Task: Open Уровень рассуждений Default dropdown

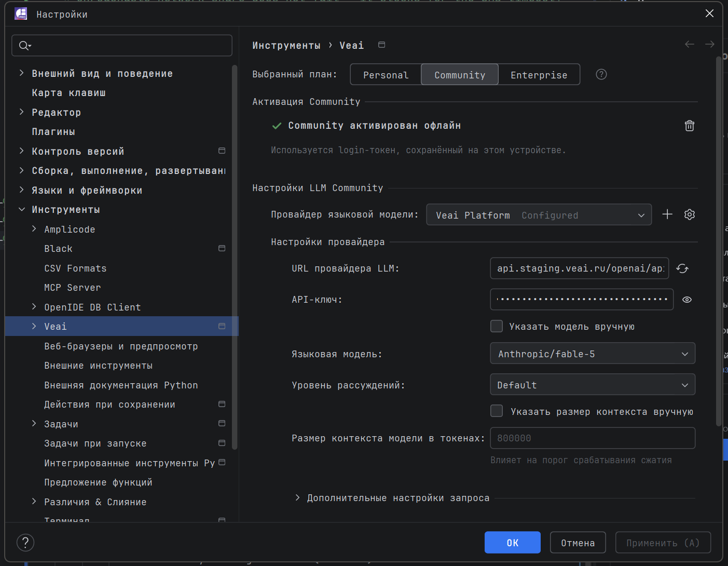Action: point(593,385)
